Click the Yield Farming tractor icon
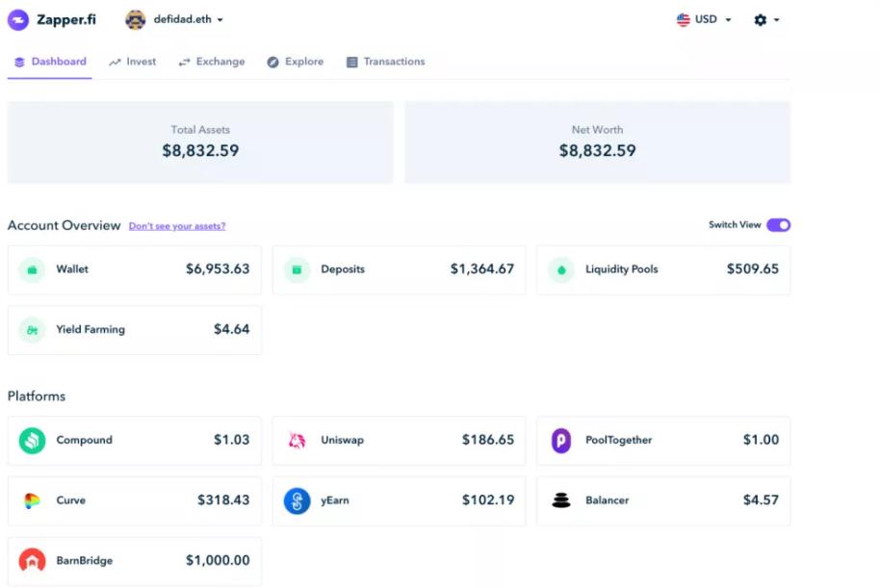This screenshot has width=879, height=588. click(x=32, y=330)
